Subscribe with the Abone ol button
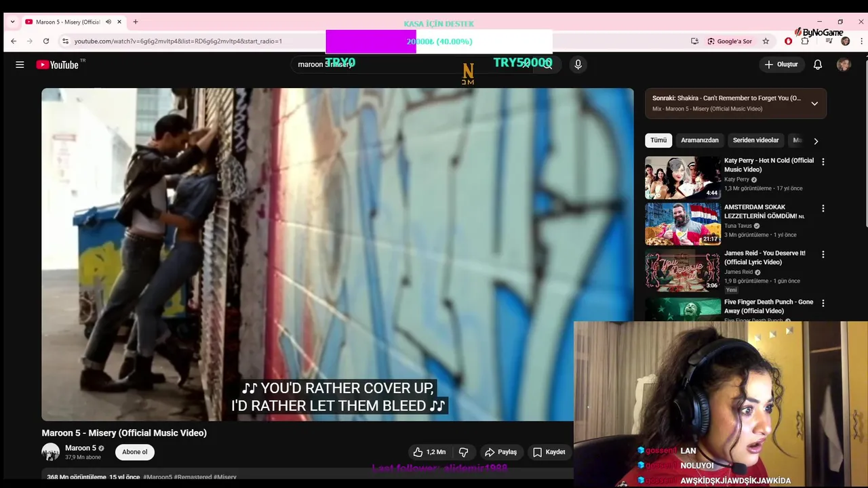This screenshot has width=868, height=488. point(134,452)
